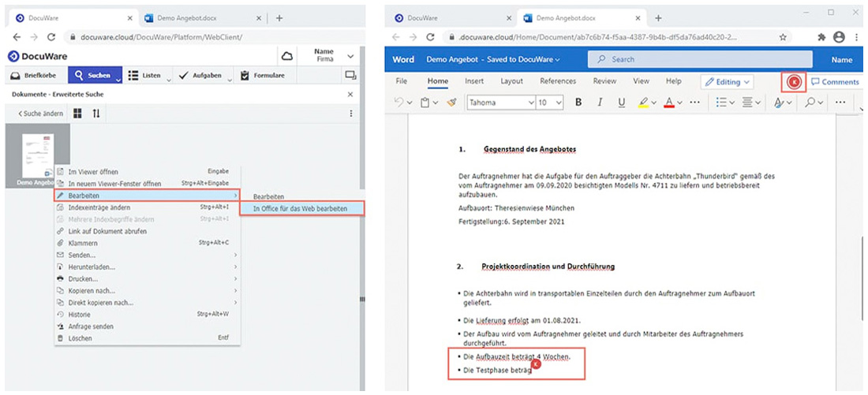Choose Anfrage senden
The height and width of the screenshot is (395, 868).
(x=91, y=326)
